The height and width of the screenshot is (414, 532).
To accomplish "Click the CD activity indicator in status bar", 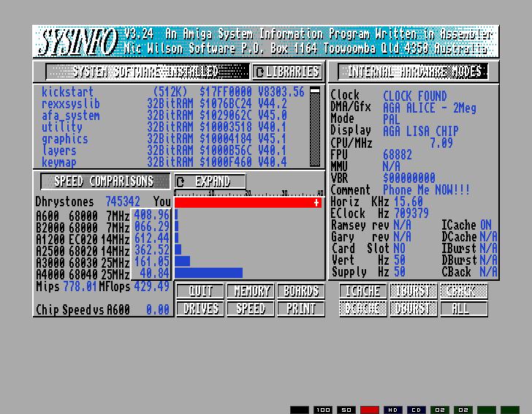I will click(417, 410).
